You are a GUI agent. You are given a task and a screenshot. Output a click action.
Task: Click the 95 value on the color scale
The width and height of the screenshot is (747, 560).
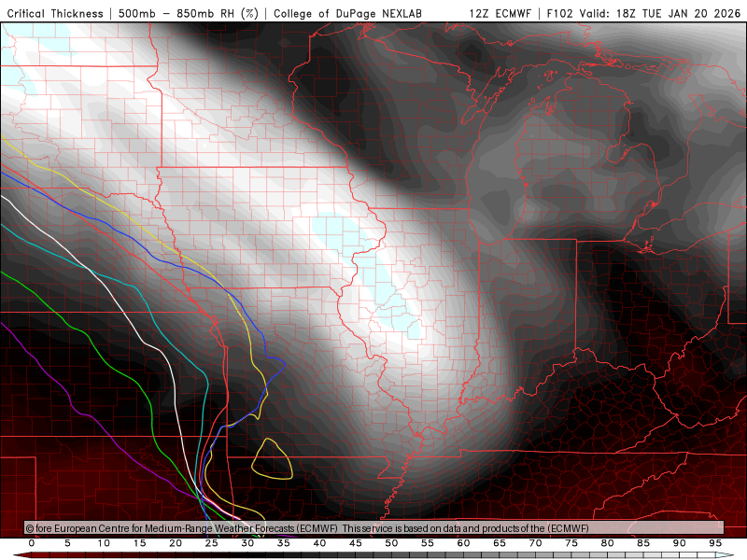pos(714,543)
